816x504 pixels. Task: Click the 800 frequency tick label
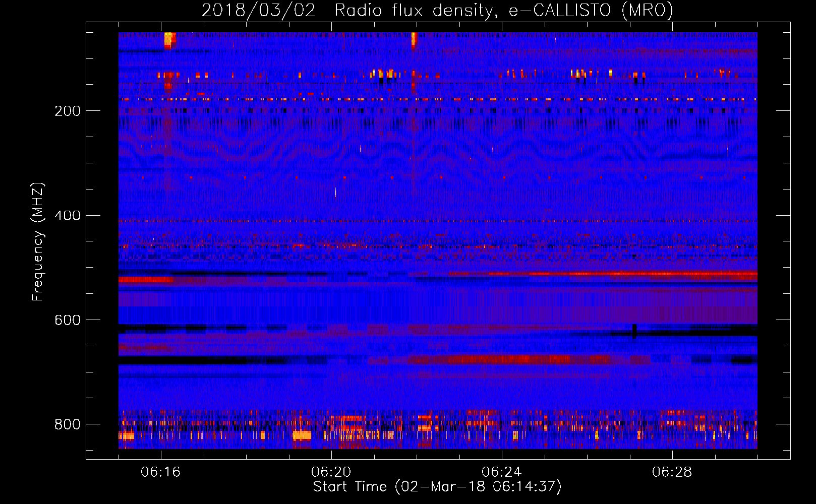pyautogui.click(x=68, y=424)
